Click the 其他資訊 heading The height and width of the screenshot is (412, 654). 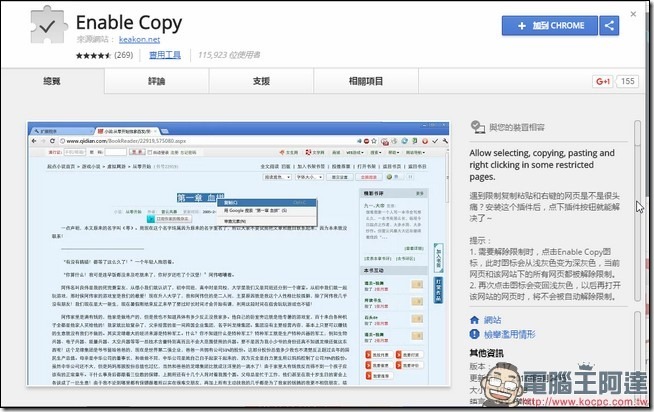tap(486, 353)
